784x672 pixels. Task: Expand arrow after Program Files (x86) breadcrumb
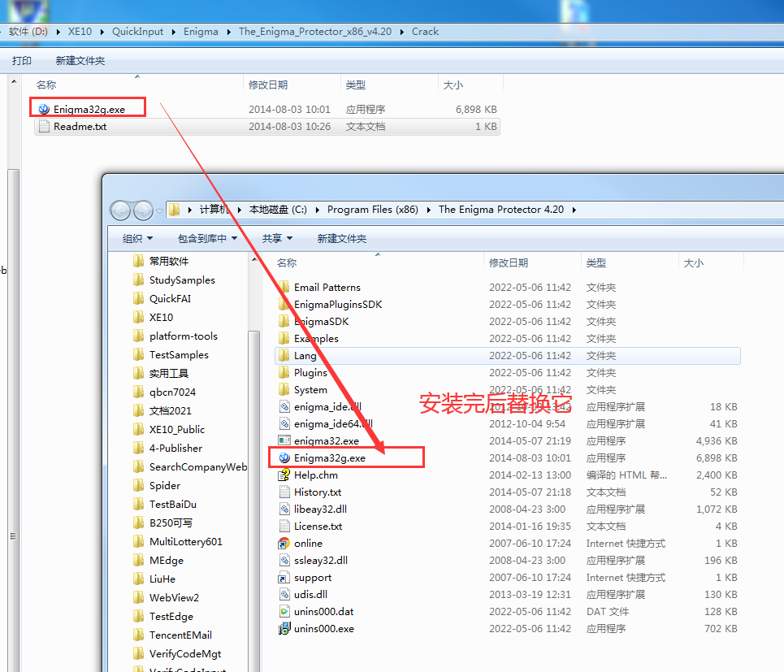click(428, 210)
